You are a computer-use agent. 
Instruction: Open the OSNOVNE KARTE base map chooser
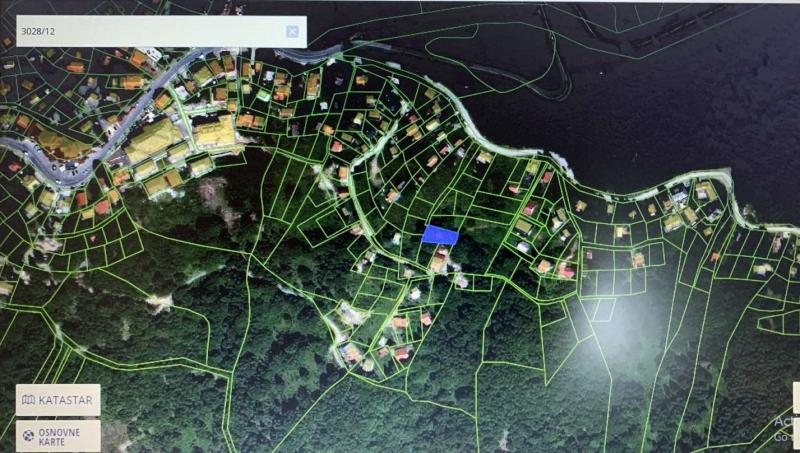58,435
